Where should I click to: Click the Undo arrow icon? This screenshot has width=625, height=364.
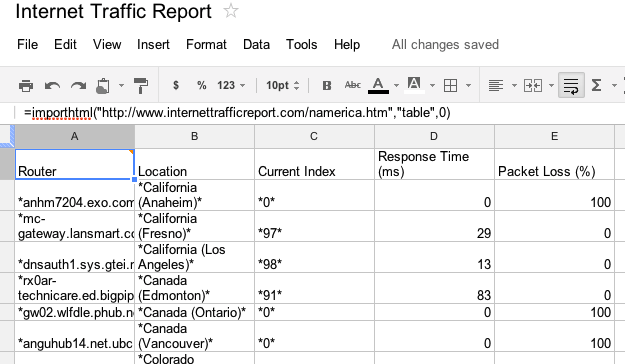52,85
